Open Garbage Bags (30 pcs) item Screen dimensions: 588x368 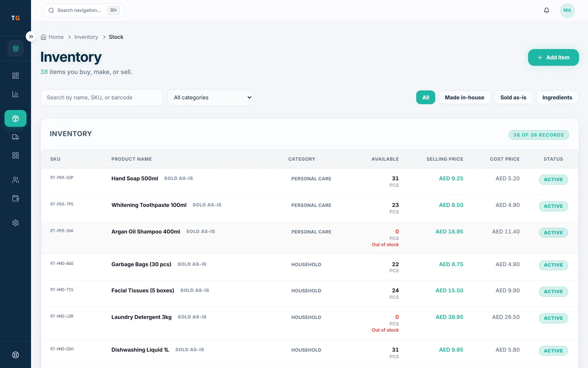[x=141, y=265]
